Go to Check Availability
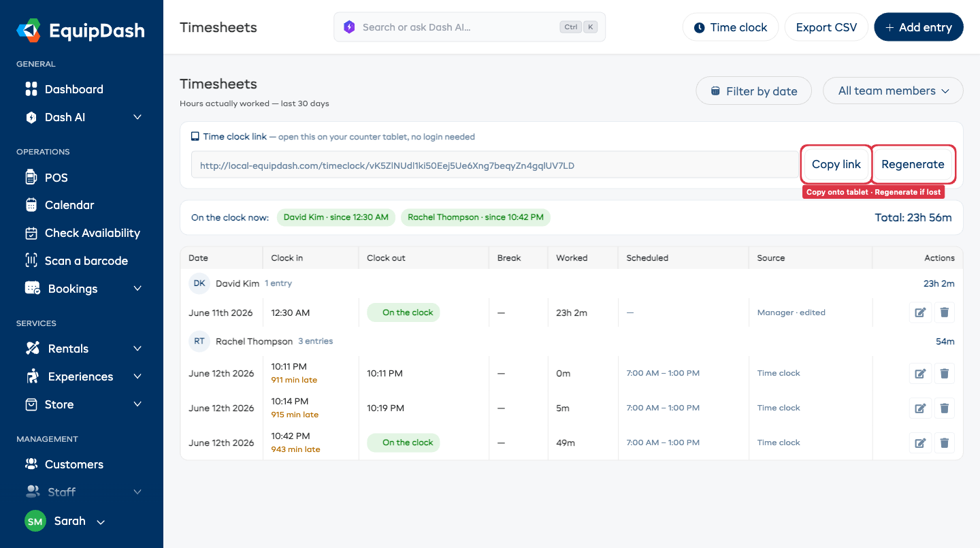Screen dimensions: 980x548 coord(82,233)
